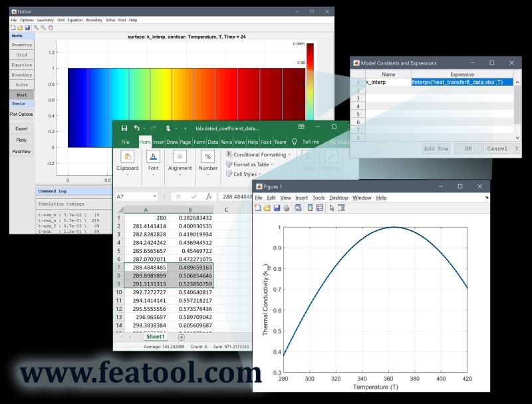
Task: Toggle Grid mode in FEATool sidebar
Action: (x=22, y=55)
